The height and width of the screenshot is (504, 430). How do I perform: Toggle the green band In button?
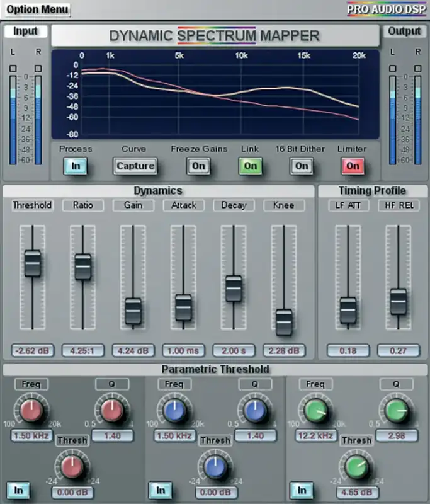click(302, 490)
